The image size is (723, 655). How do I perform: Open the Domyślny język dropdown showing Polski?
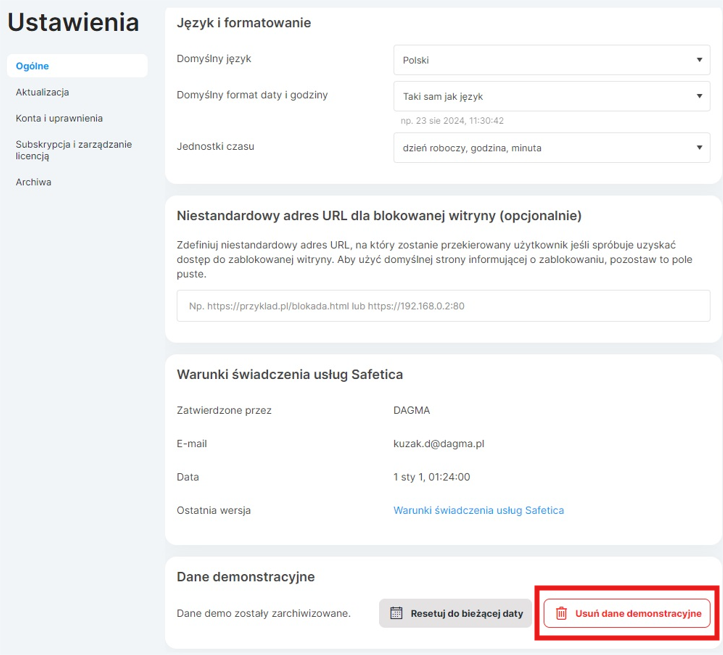click(x=551, y=60)
